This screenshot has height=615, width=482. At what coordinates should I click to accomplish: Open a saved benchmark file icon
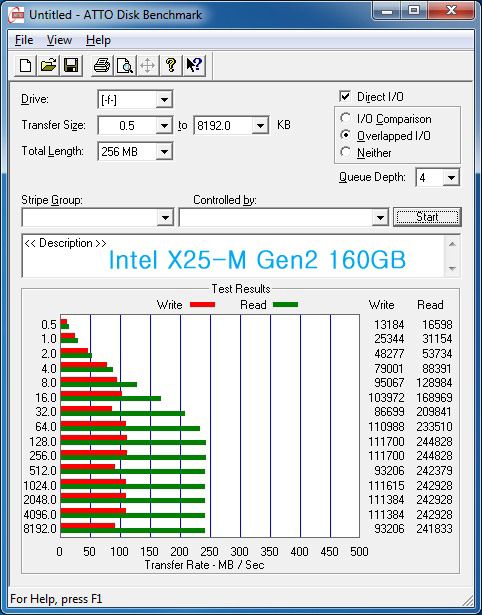[48, 65]
